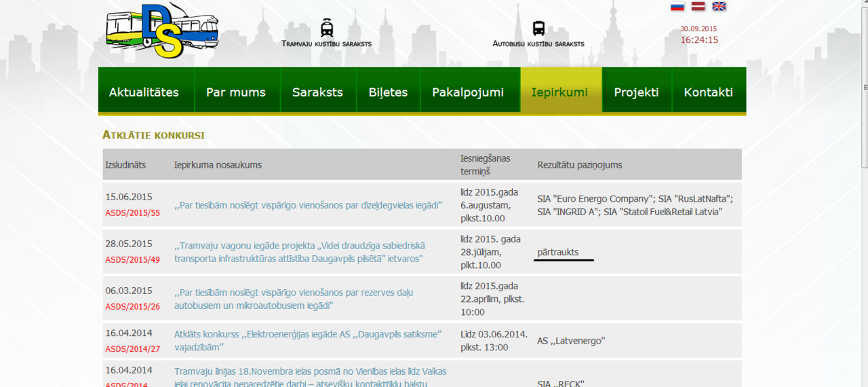Open tender about rezerves daļu autobusiem
Screen dimensions: 868x387
[294, 299]
